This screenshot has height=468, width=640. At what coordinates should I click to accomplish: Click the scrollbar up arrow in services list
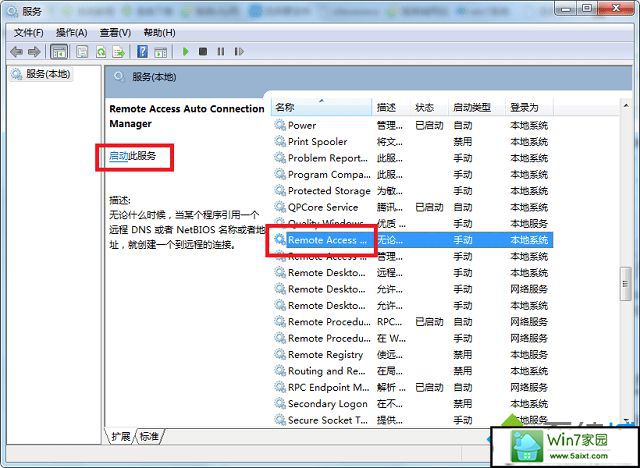tap(626, 106)
